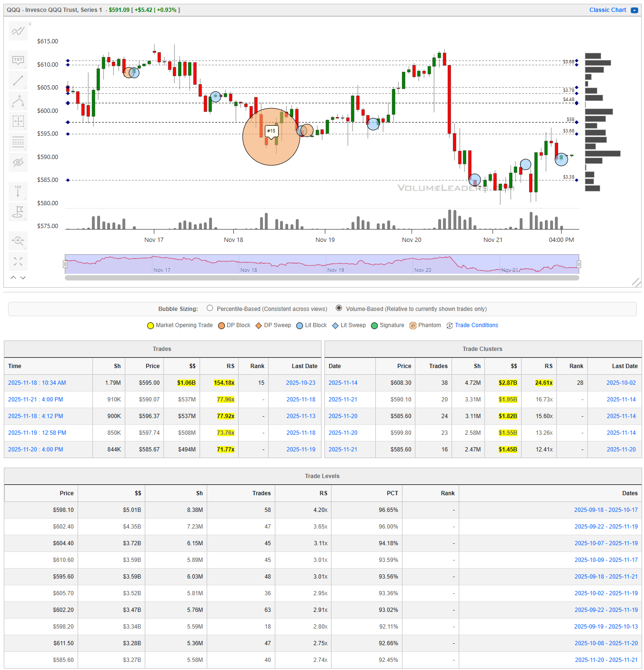644x670 pixels.
Task: Open dates 2025-09-18 - 2025-10-17 link
Action: pyautogui.click(x=606, y=510)
